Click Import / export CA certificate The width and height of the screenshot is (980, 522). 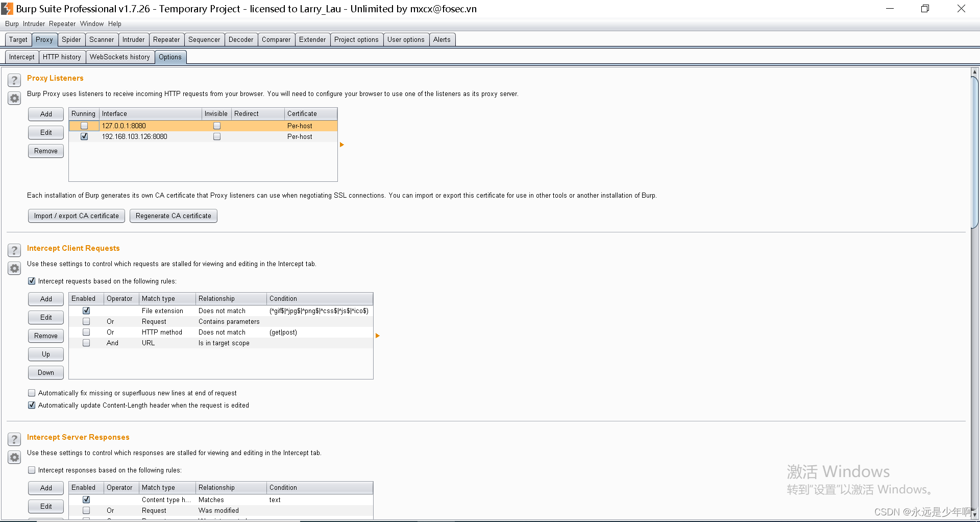coord(77,216)
